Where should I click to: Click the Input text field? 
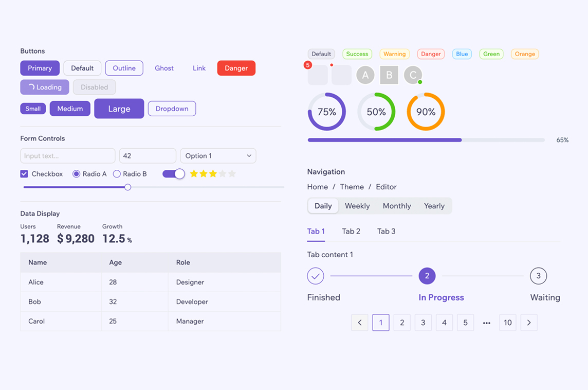coord(67,156)
